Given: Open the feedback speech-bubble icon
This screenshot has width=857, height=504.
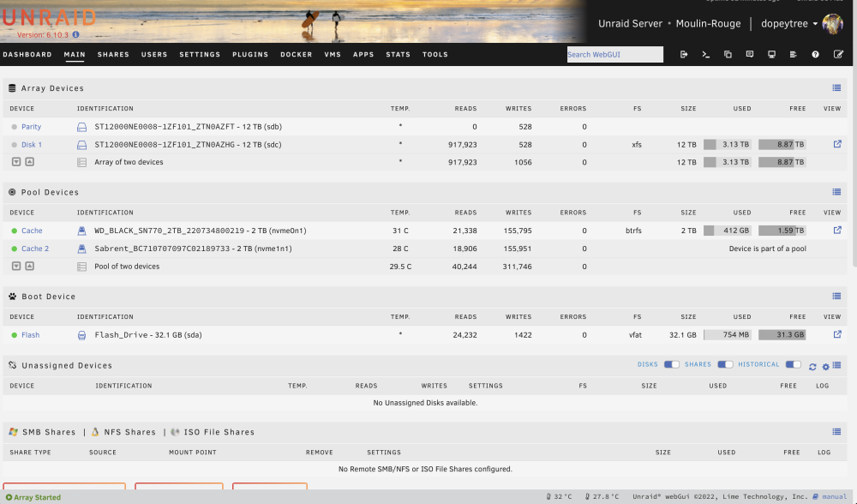Looking at the screenshot, I should 749,54.
